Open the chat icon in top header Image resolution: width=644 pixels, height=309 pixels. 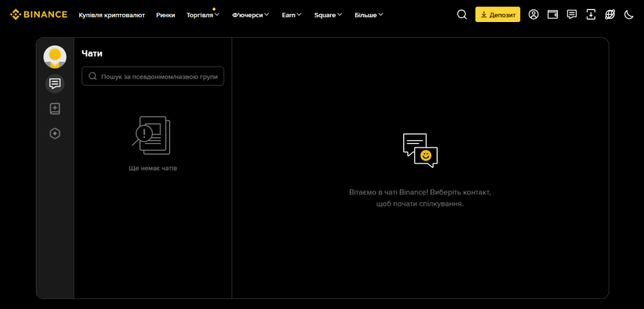click(x=571, y=14)
